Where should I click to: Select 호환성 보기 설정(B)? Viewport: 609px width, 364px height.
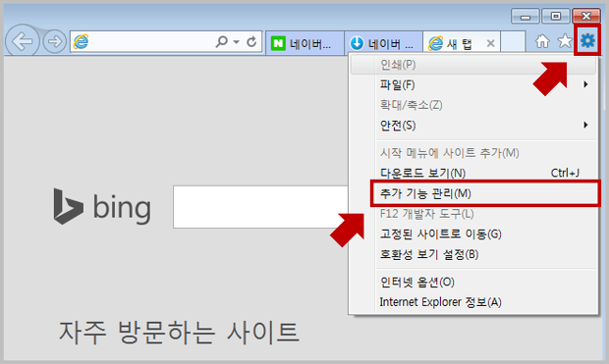coord(473,254)
